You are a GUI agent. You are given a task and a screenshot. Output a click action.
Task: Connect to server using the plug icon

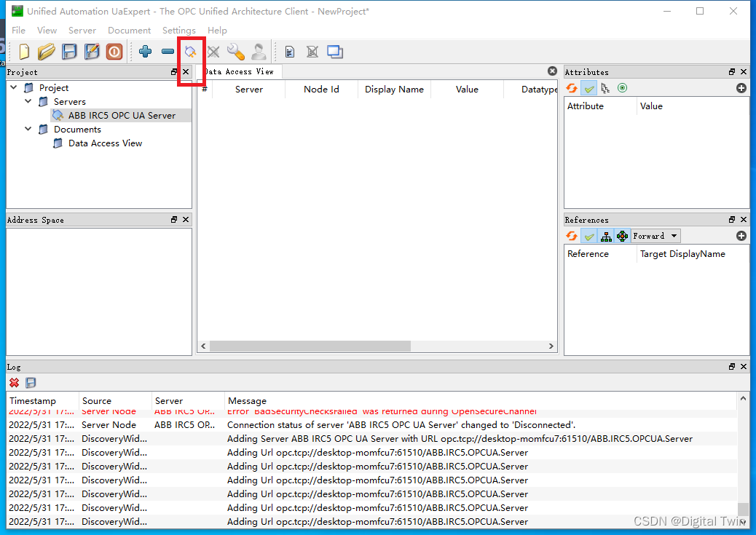pos(190,52)
